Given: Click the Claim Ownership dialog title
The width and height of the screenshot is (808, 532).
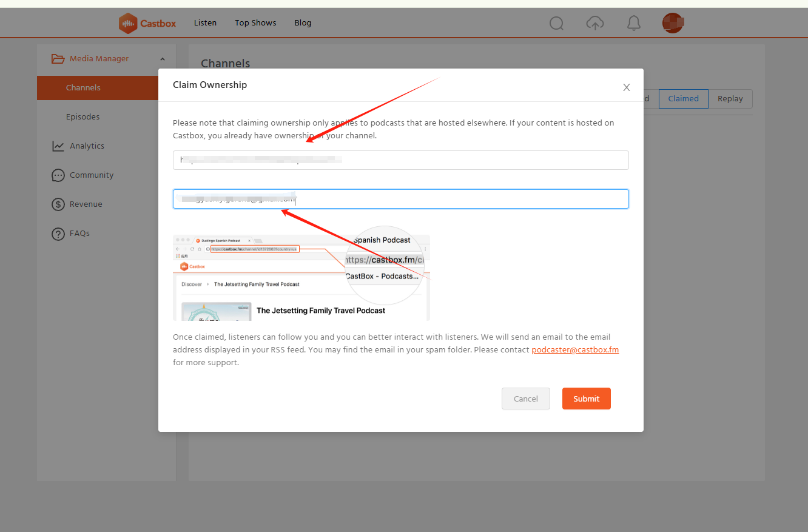Looking at the screenshot, I should click(210, 85).
